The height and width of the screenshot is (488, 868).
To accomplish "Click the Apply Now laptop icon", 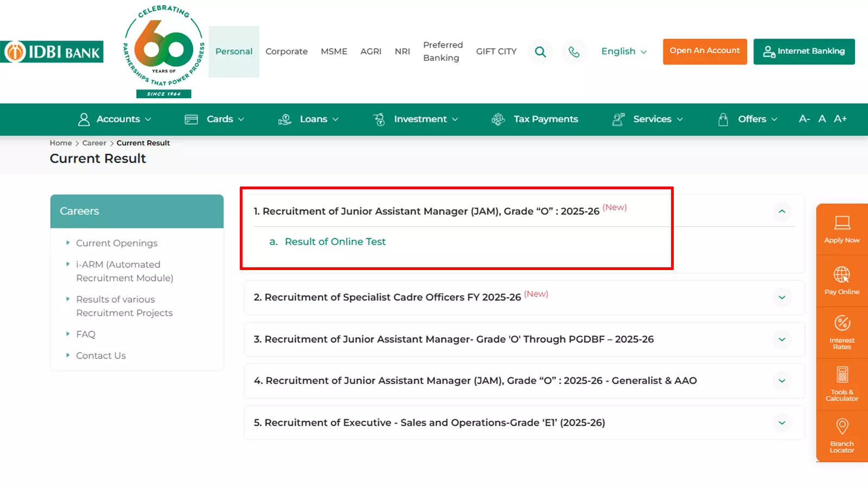I will click(x=842, y=222).
